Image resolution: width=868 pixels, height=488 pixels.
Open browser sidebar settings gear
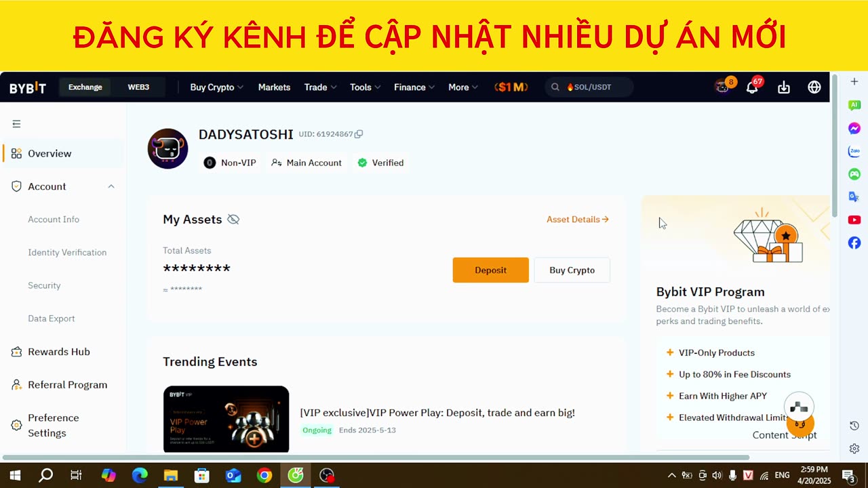(854, 449)
